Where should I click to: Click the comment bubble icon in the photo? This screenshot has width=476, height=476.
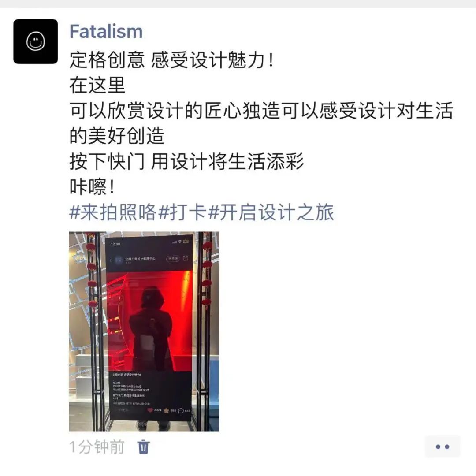[181, 411]
